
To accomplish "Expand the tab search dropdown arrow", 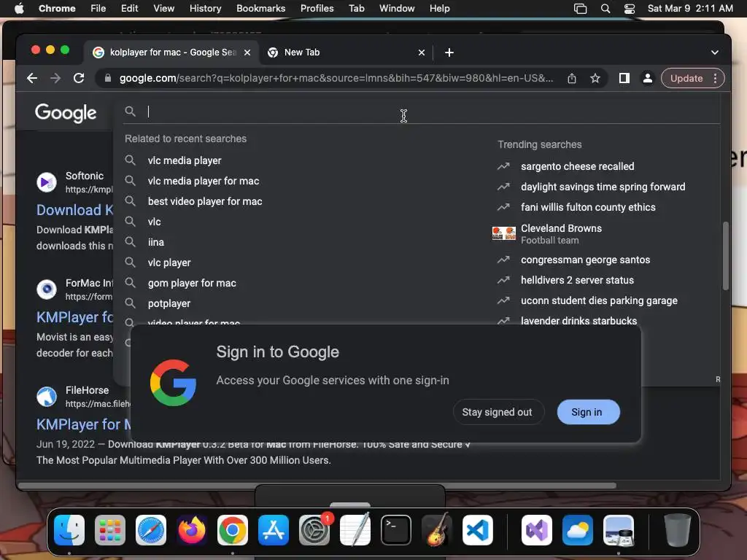I will (x=715, y=52).
